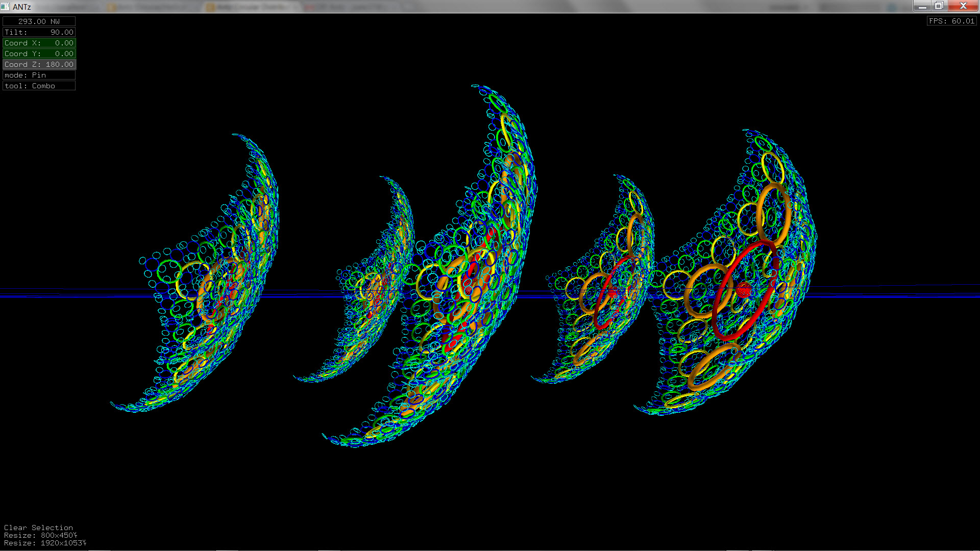The width and height of the screenshot is (980, 551).
Task: Click the FPS counter display
Action: [x=951, y=21]
